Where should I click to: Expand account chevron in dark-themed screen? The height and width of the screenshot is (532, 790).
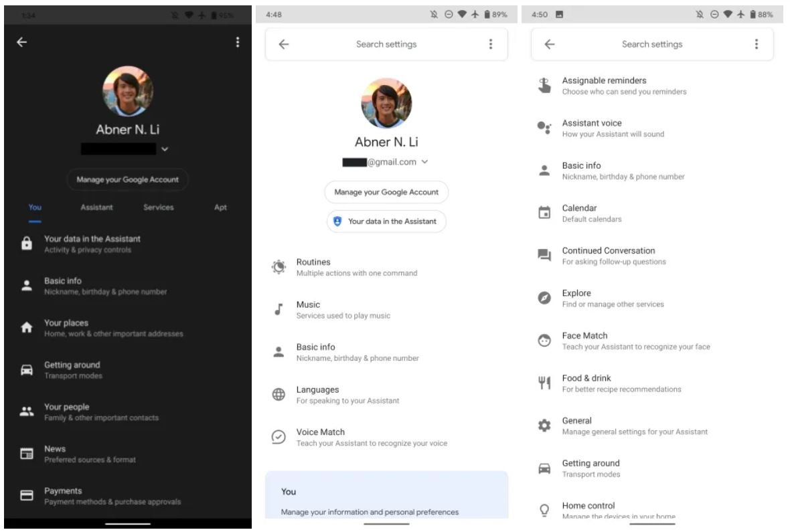click(165, 149)
